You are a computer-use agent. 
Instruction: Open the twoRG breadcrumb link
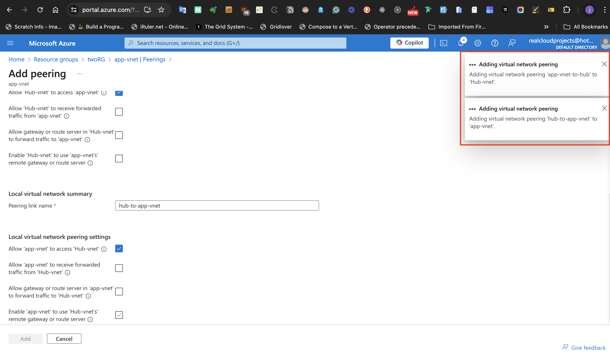(96, 59)
